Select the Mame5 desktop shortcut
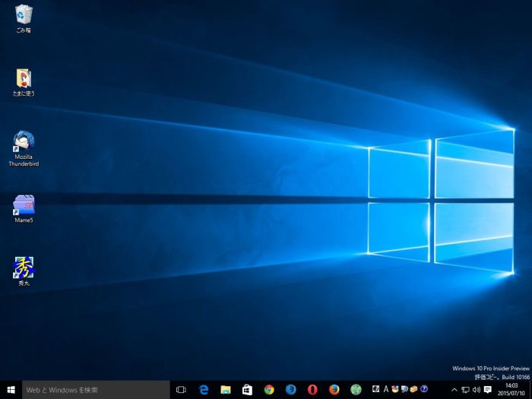 point(24,206)
